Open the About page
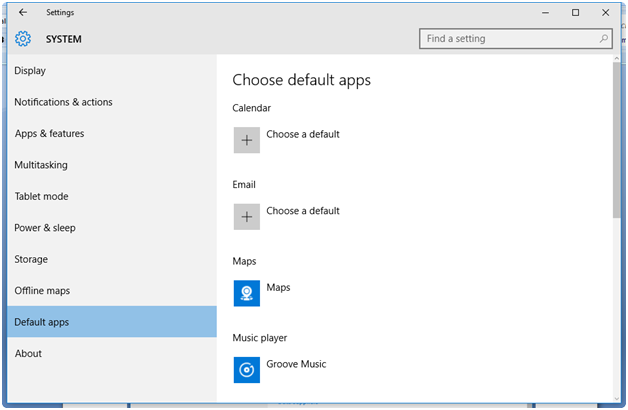This screenshot has height=410, width=628. 28,353
